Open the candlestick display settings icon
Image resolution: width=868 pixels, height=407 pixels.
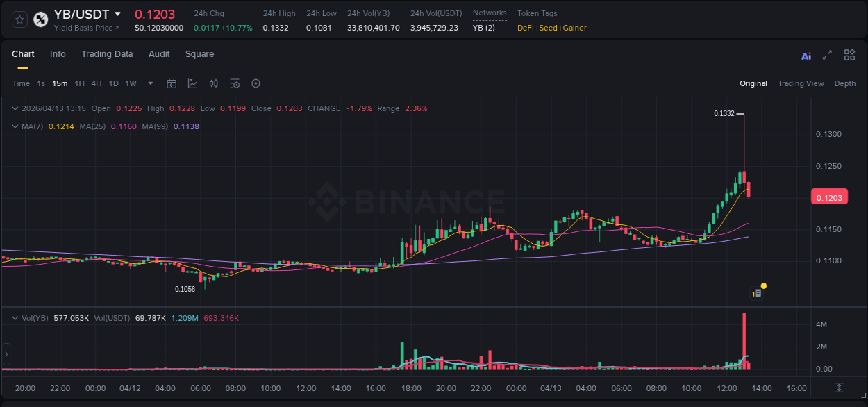[213, 83]
